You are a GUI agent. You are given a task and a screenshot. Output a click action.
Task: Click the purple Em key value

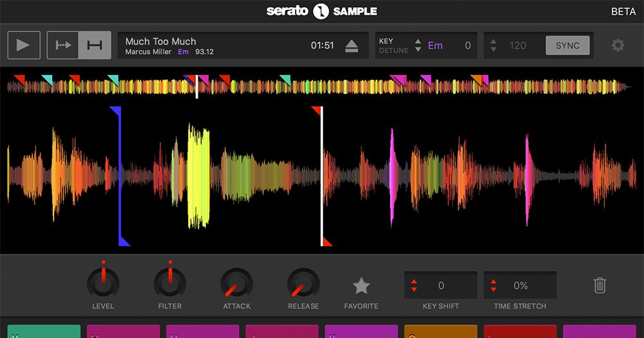pos(435,46)
